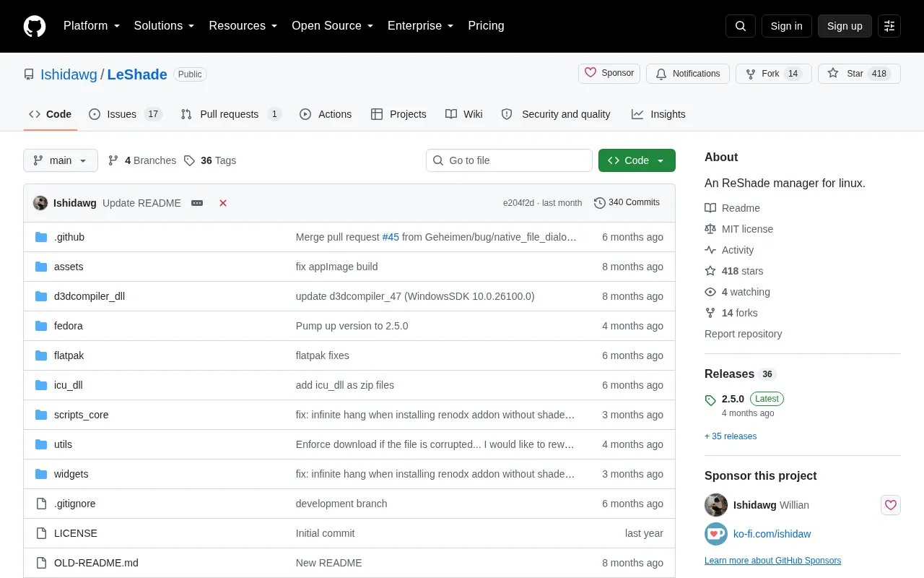The image size is (924, 578).
Task: Open the scripts_core folder
Action: click(81, 415)
